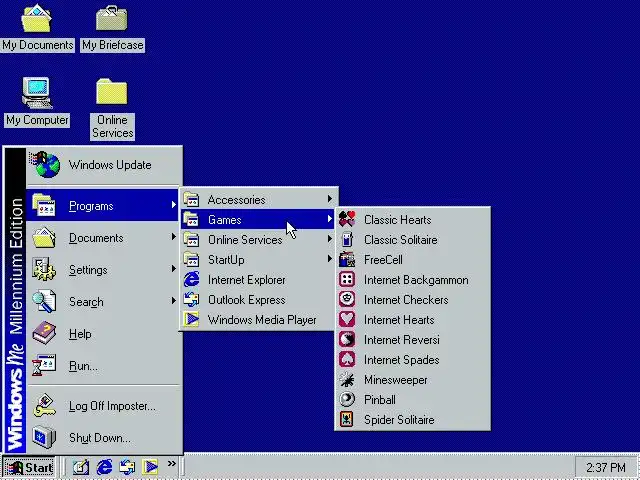Click the Minesweeper text label

coord(396,380)
